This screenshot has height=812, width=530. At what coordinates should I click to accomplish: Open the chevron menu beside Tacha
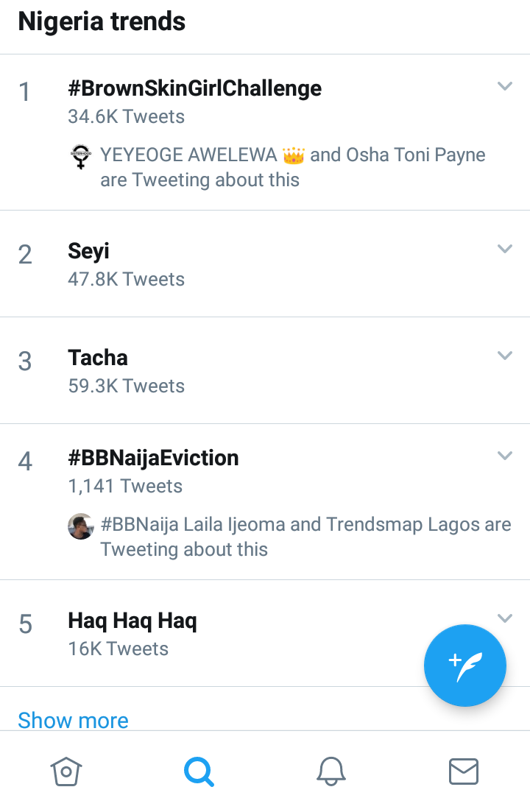[505, 356]
